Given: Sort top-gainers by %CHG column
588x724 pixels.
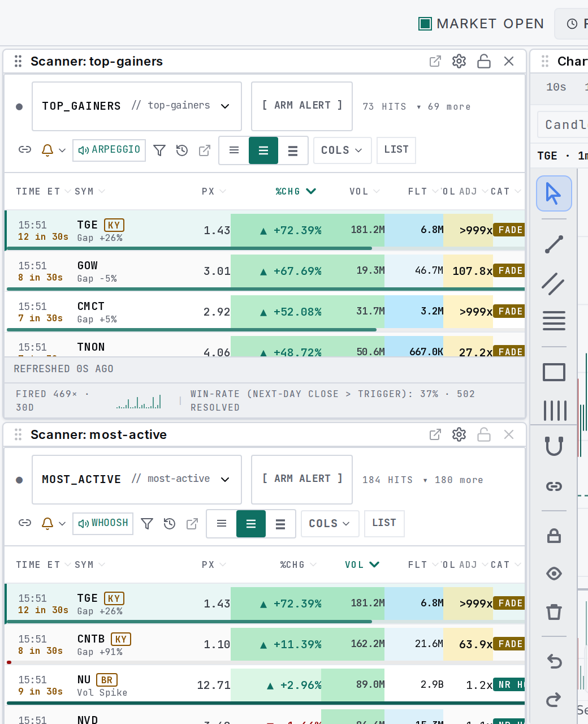Looking at the screenshot, I should click(x=296, y=191).
